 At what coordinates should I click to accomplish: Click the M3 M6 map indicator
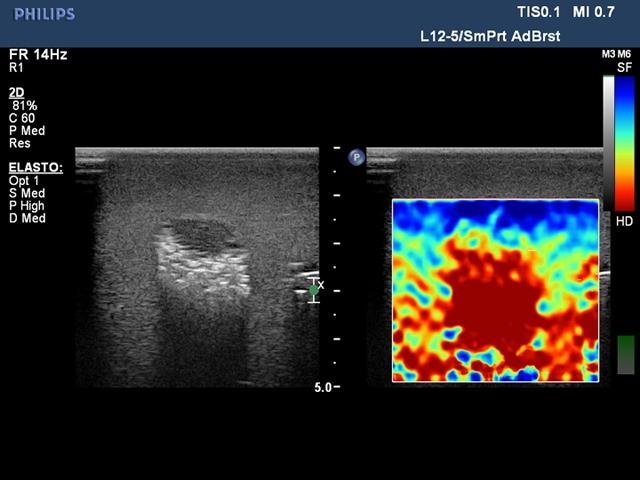(x=616, y=54)
